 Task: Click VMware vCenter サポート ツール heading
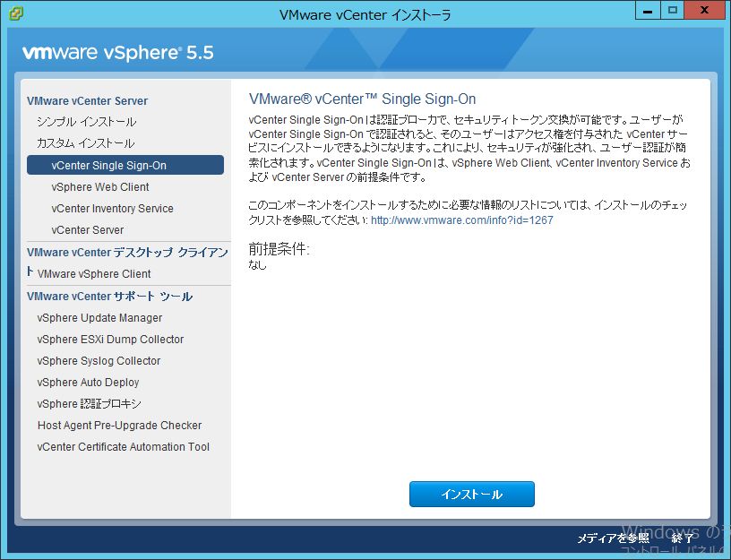pos(109,296)
